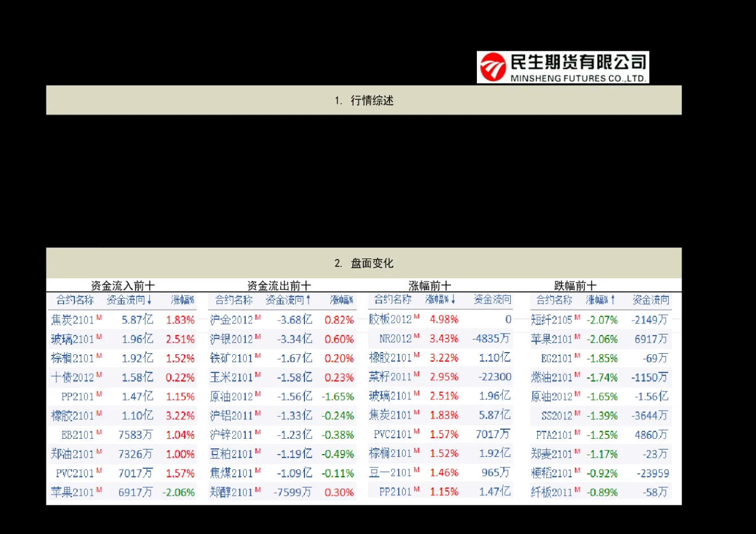Sort by 涨幅%↑ in the 跌幅前十 table

(601, 300)
